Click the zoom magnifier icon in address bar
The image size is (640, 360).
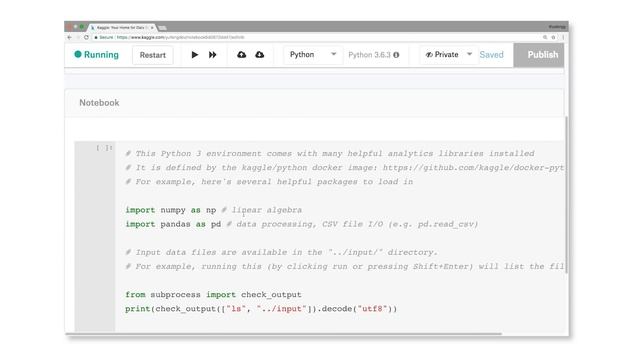pos(545,37)
